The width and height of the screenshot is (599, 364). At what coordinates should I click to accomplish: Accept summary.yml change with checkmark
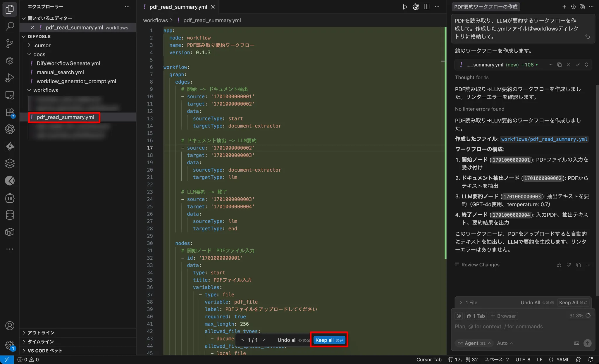pyautogui.click(x=578, y=65)
